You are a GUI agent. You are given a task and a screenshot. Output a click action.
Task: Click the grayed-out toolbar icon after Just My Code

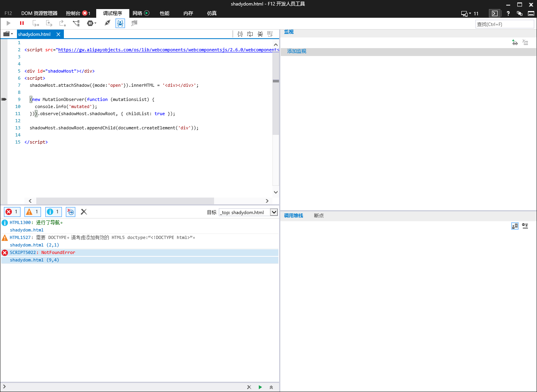point(134,23)
